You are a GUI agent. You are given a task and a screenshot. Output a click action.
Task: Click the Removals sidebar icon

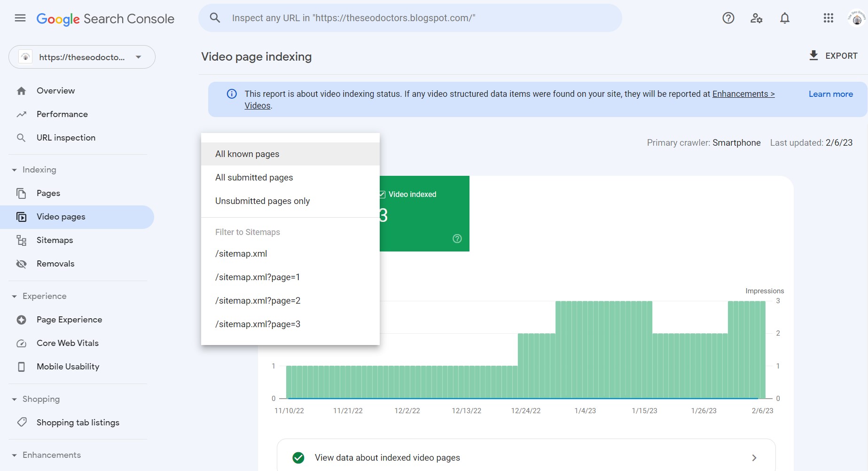pos(21,264)
